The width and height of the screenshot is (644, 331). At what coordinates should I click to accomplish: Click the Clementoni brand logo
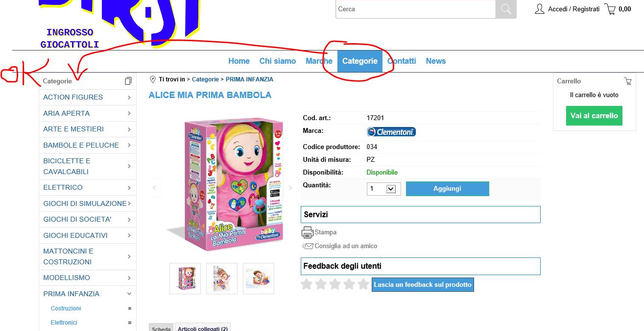click(391, 132)
